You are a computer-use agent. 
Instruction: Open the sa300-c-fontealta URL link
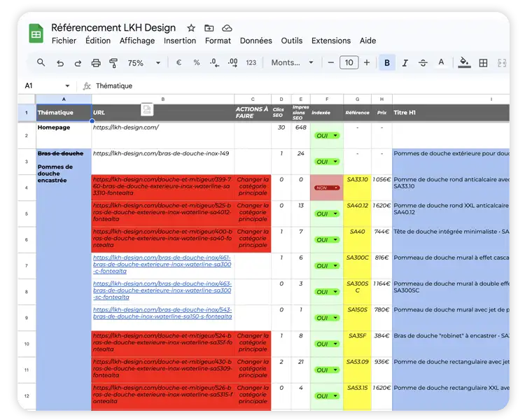pos(162,265)
